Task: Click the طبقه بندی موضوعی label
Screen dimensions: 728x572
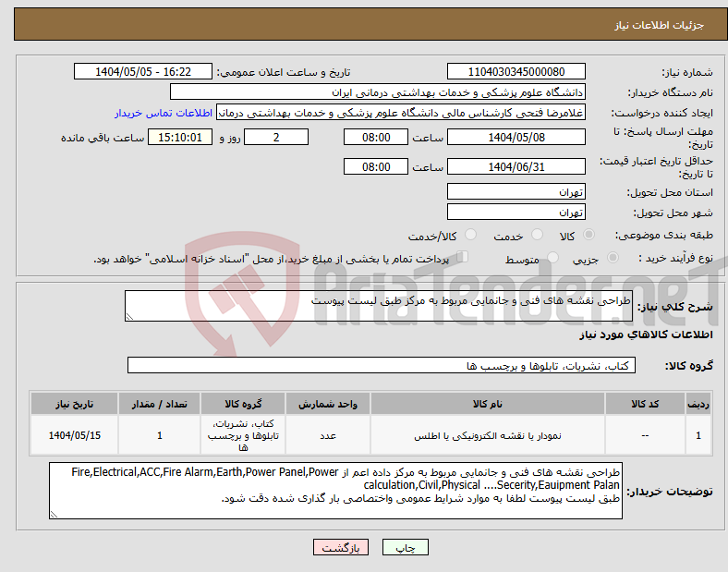Action: pyautogui.click(x=664, y=236)
